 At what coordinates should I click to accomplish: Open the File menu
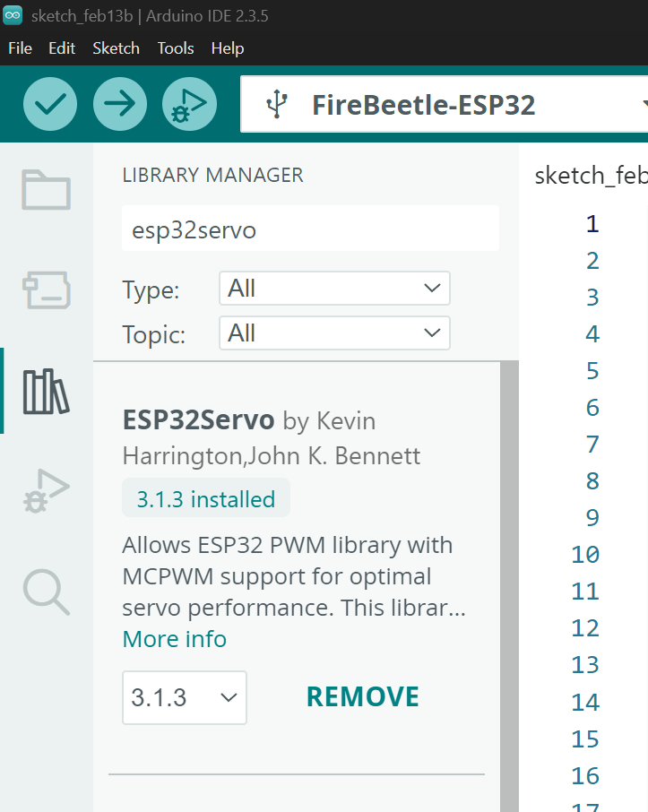20,48
